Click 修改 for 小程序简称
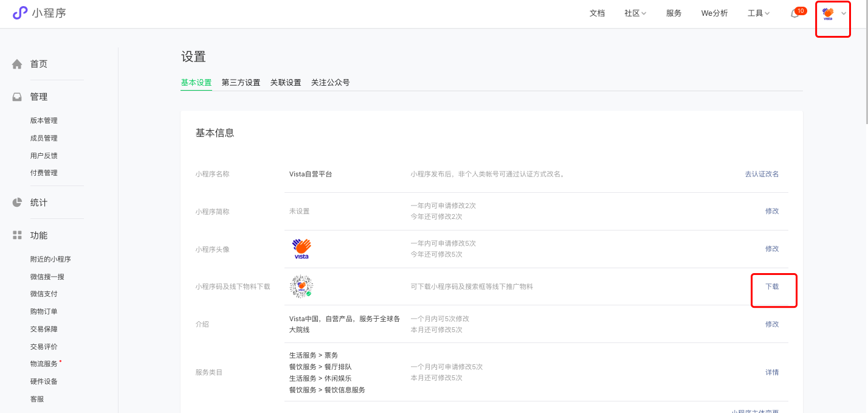Image resolution: width=868 pixels, height=413 pixels. [x=772, y=211]
